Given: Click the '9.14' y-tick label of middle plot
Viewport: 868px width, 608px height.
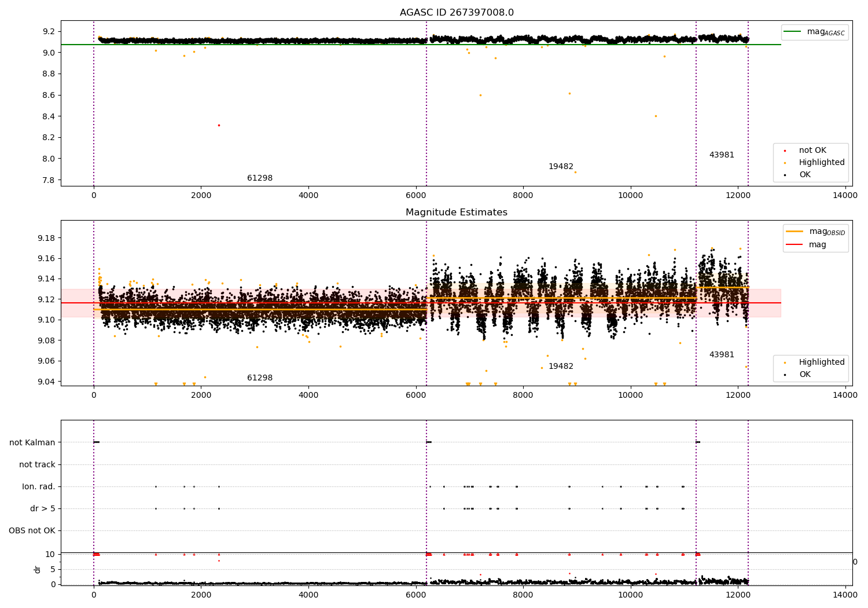Looking at the screenshot, I should 47,279.
